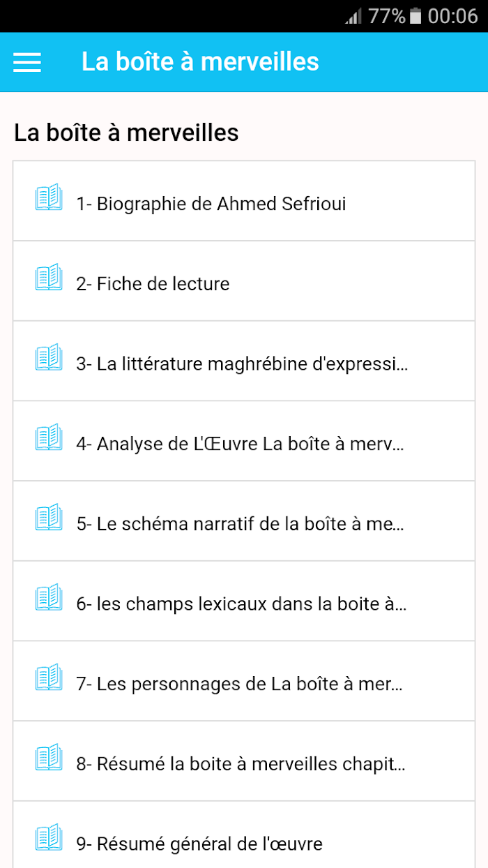The width and height of the screenshot is (488, 868).
Task: Tap the battery indicator in status bar
Action: 415,15
